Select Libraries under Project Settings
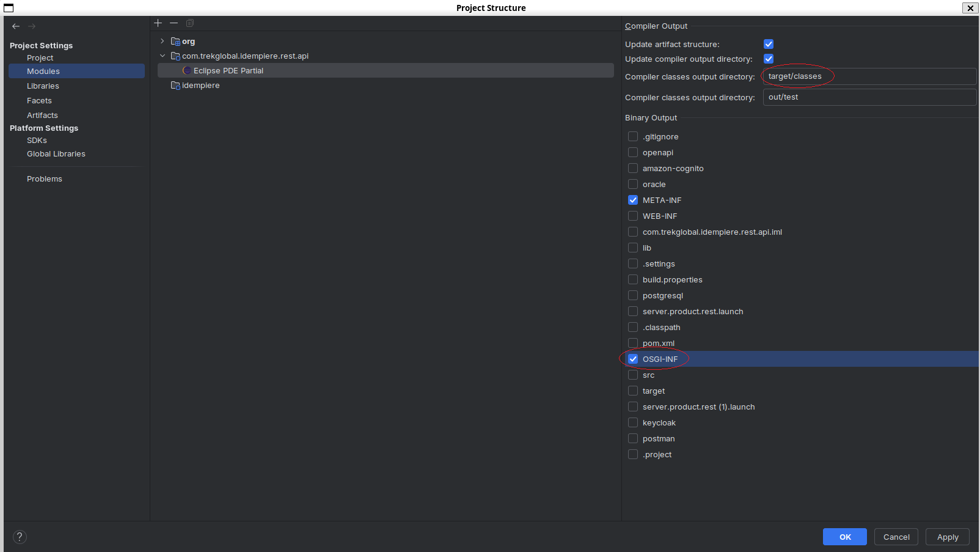 tap(43, 86)
